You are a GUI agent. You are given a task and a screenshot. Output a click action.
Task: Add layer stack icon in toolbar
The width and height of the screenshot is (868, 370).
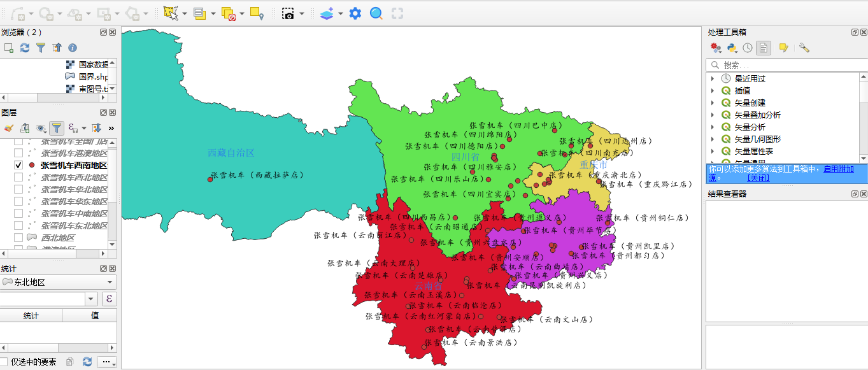click(x=327, y=13)
